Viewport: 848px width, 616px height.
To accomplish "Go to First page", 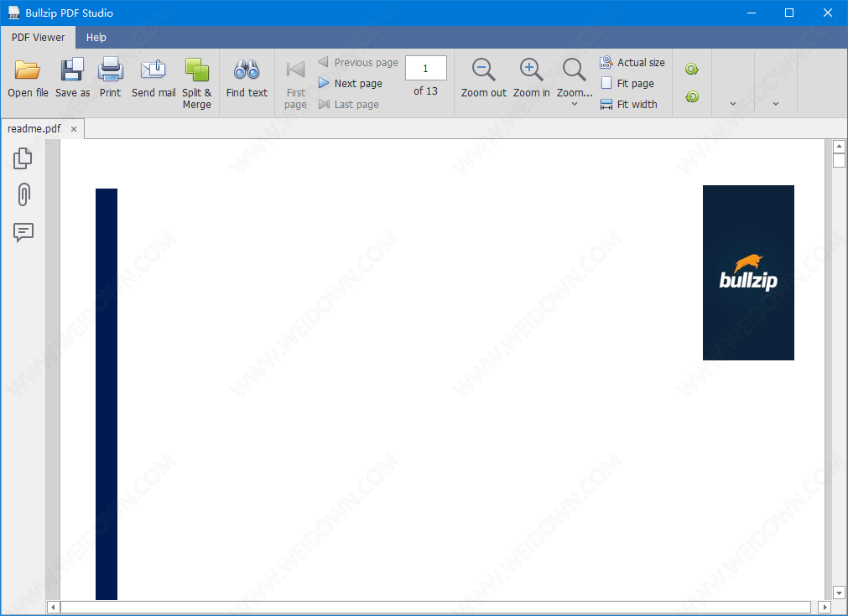I will click(x=295, y=84).
